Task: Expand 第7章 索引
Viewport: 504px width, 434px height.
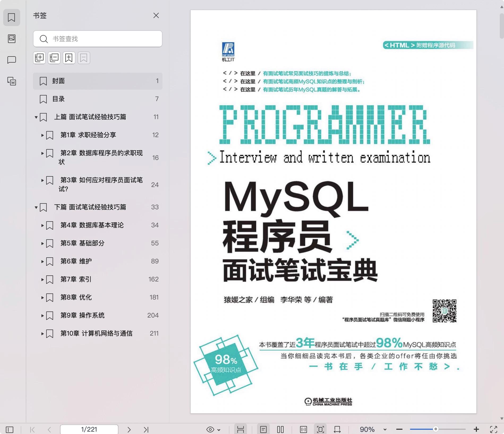Action: pos(42,280)
